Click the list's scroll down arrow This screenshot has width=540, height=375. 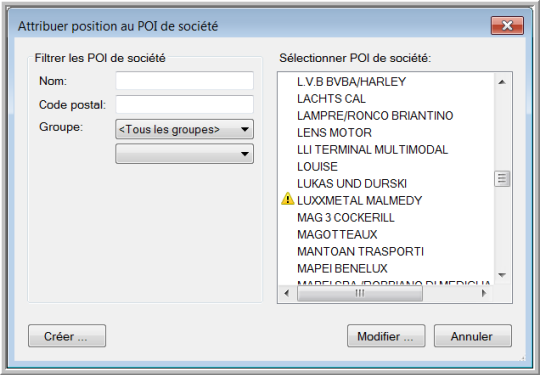pyautogui.click(x=502, y=275)
